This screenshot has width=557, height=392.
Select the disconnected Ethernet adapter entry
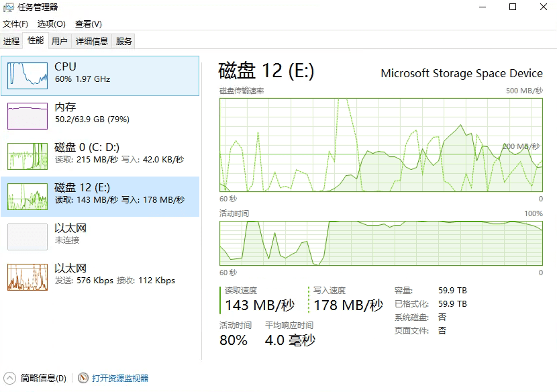tap(28, 237)
